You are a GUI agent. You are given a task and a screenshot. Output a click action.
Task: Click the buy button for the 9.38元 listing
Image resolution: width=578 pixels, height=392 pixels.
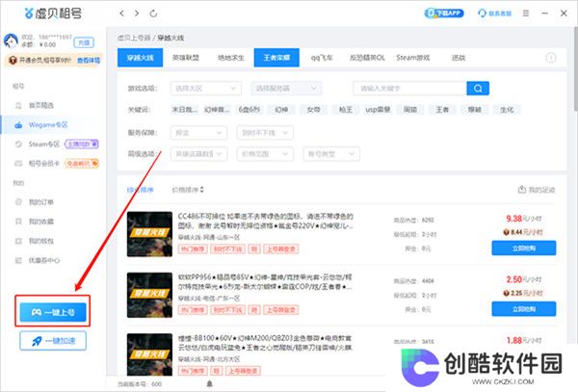pyautogui.click(x=524, y=248)
